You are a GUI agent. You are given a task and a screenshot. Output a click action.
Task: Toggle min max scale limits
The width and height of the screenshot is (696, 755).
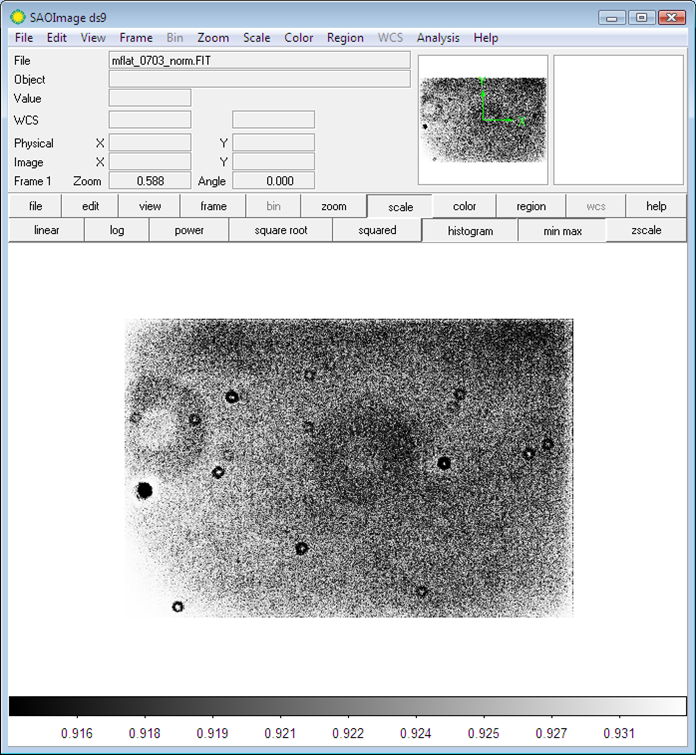click(562, 231)
